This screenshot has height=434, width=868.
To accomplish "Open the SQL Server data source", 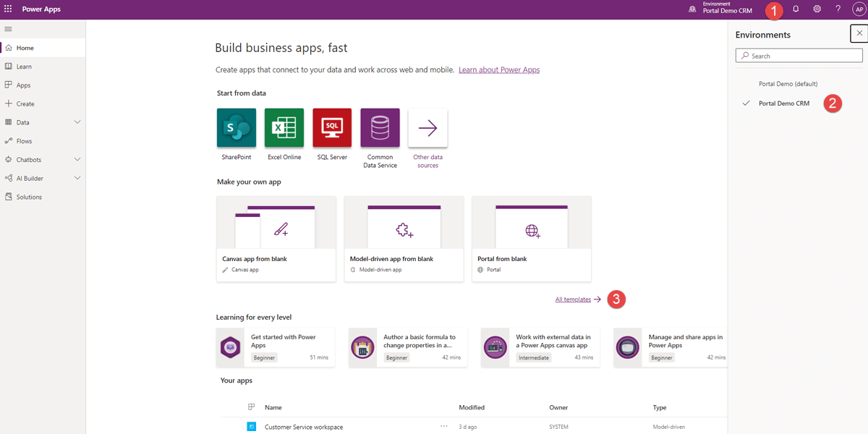I will 331,127.
